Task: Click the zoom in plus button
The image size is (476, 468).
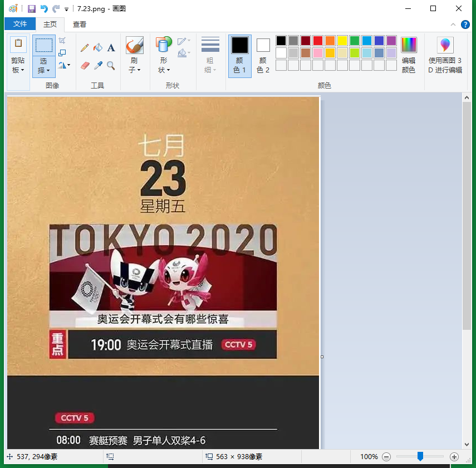Action: [x=454, y=457]
